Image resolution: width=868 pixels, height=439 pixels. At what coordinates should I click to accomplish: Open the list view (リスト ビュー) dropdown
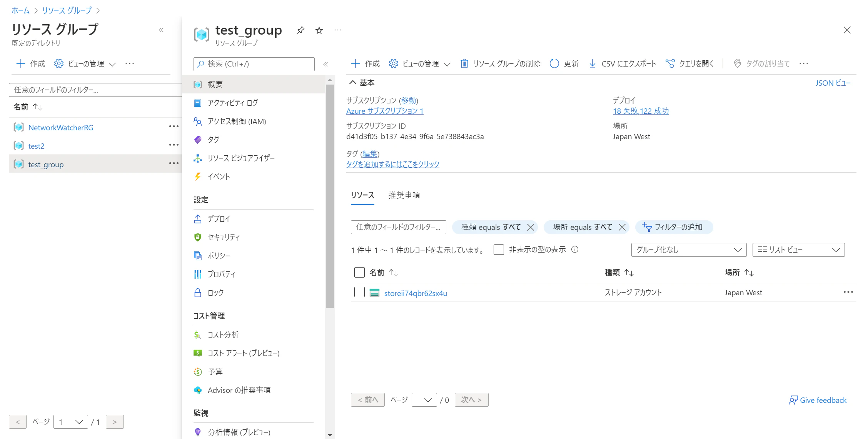(x=798, y=250)
